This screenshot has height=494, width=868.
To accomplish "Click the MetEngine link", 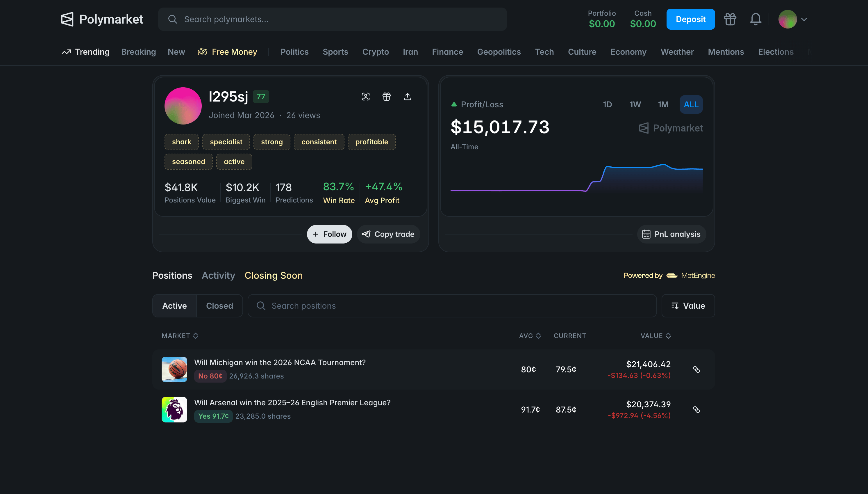I will click(x=690, y=276).
